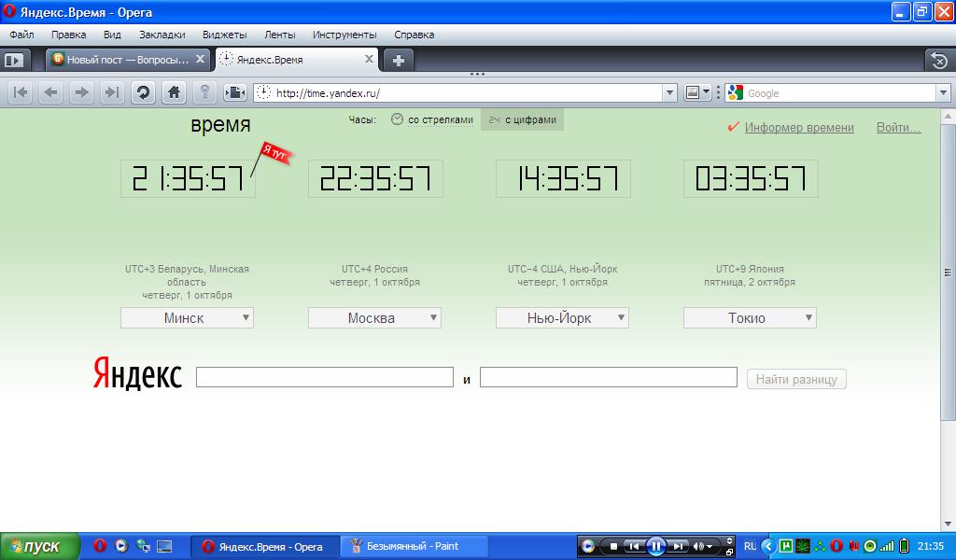Click the second city input field
This screenshot has height=560, width=956.
609,377
